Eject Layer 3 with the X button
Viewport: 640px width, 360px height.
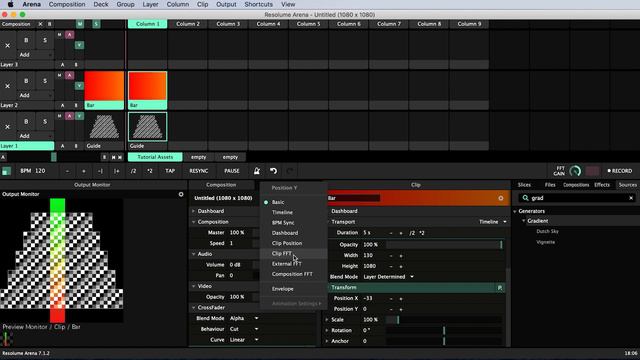[7, 45]
